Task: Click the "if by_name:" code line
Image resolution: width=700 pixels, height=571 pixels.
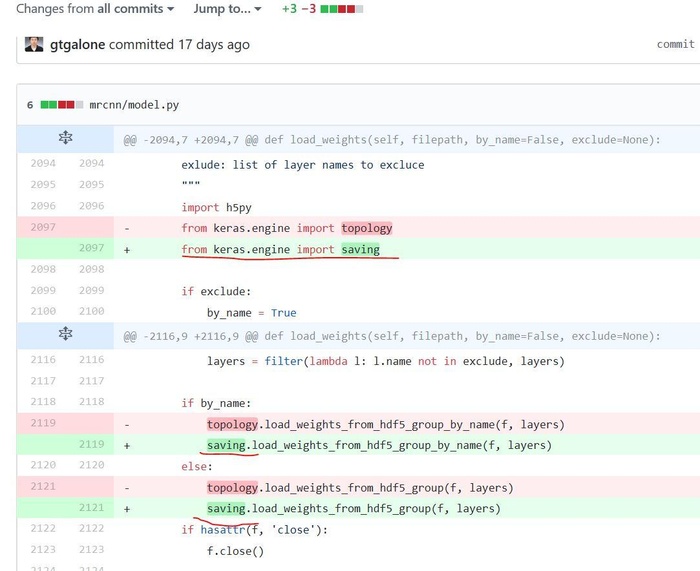Action: tap(217, 403)
